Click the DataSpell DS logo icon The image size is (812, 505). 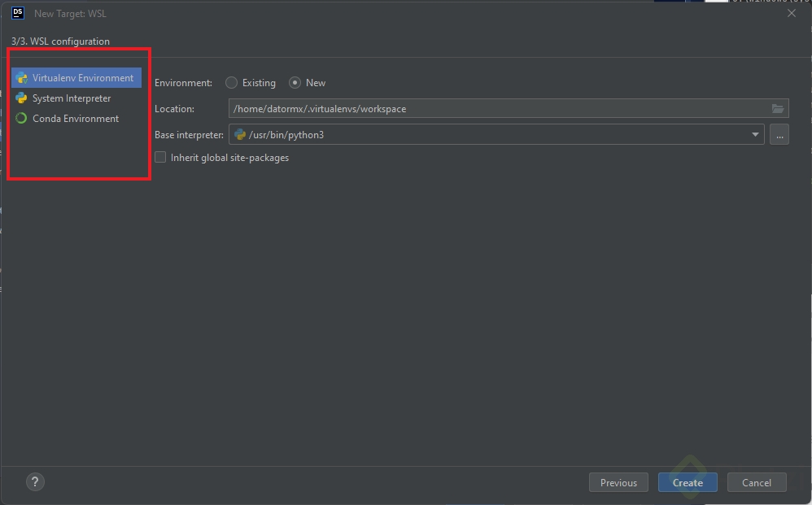(x=18, y=13)
